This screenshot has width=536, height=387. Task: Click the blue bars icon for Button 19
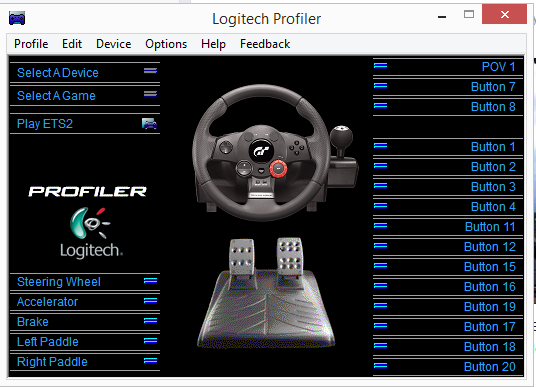(380, 306)
